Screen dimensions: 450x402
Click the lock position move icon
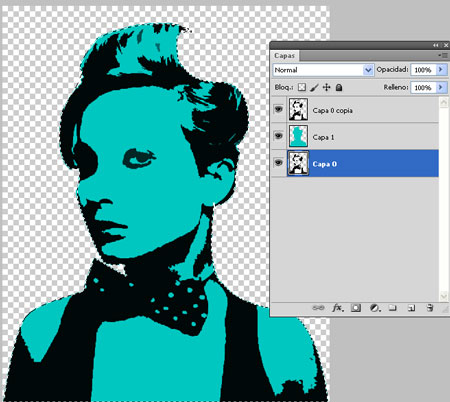[326, 87]
